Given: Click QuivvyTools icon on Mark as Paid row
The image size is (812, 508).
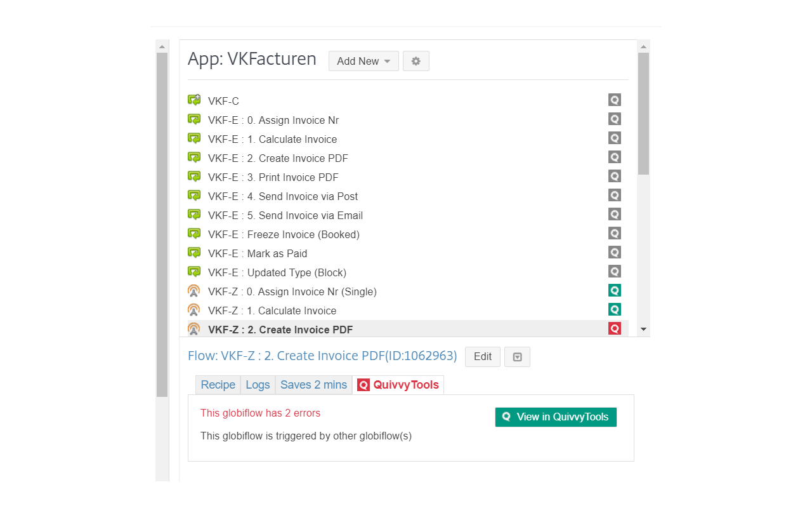Looking at the screenshot, I should pyautogui.click(x=615, y=252).
